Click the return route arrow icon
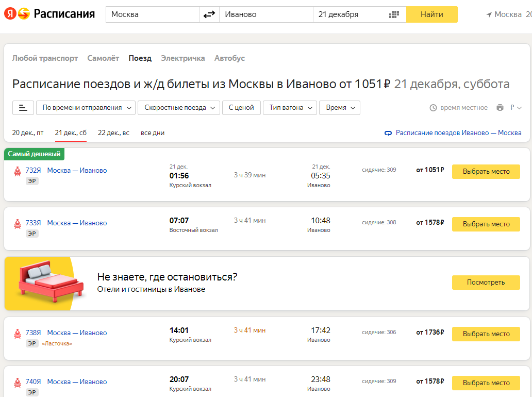The width and height of the screenshot is (532, 397). tap(388, 133)
